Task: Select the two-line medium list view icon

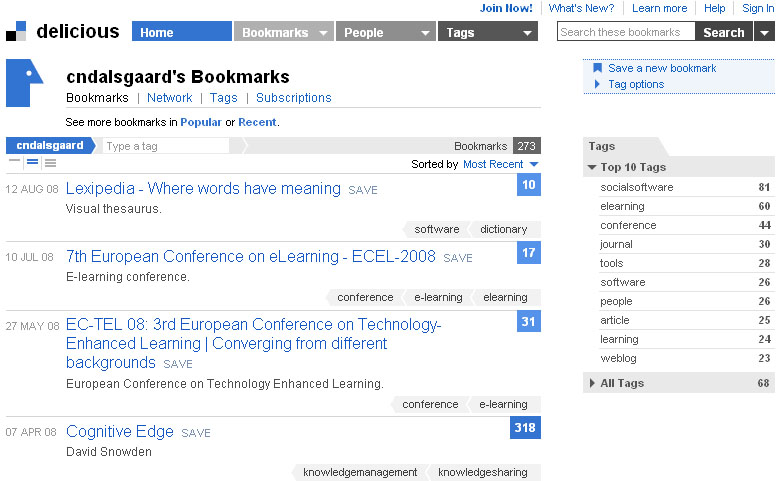Action: pos(32,163)
